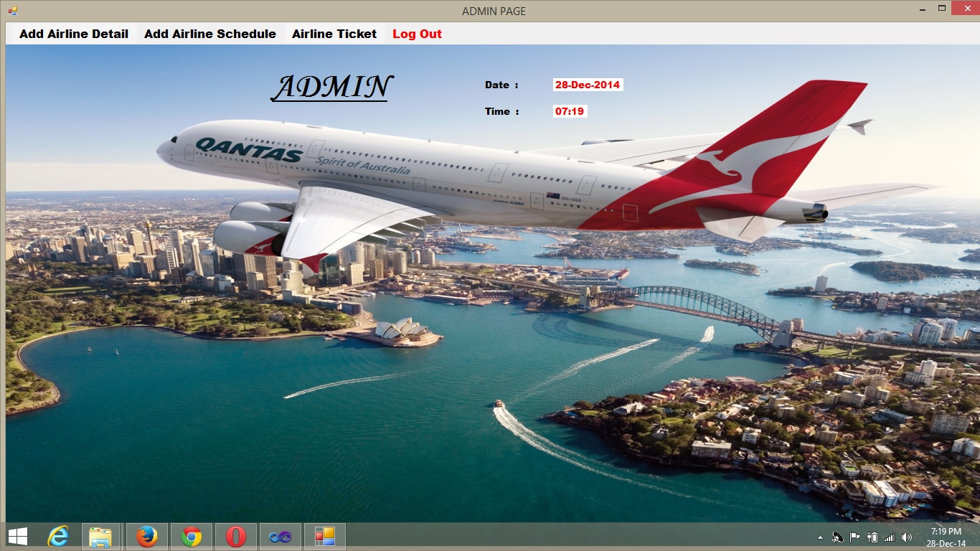This screenshot has height=551, width=980.
Task: Select the date field showing 28-Dec-2014
Action: coord(588,85)
